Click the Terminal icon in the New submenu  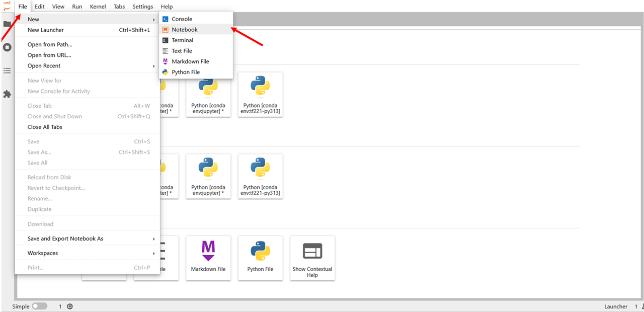pos(165,40)
